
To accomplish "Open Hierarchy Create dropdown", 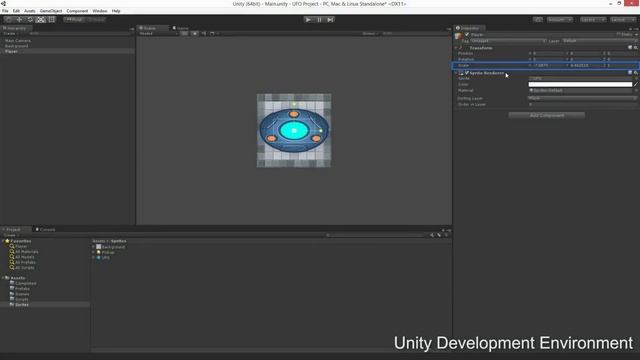I will pyautogui.click(x=10, y=33).
